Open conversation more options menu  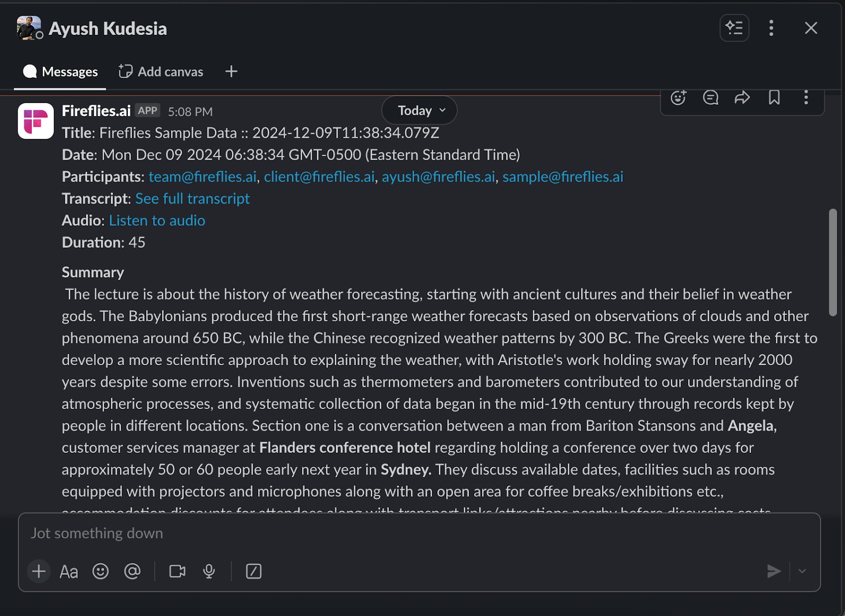pos(771,28)
